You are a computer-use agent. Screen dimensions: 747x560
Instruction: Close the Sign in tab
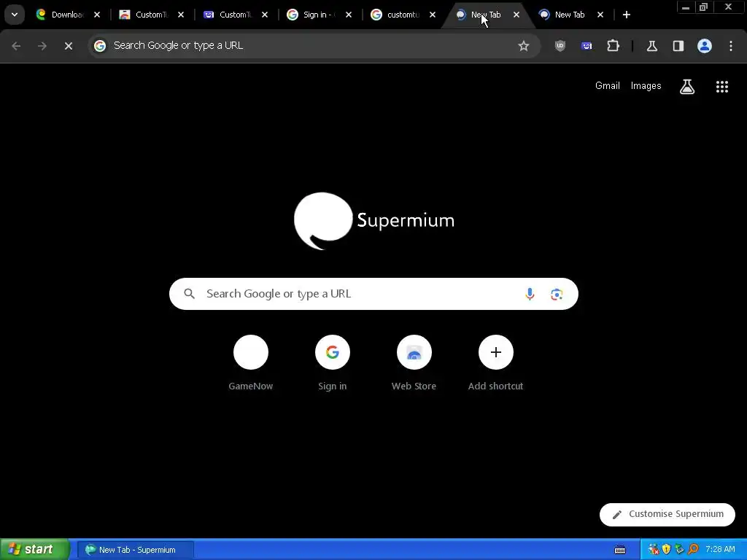click(x=349, y=15)
